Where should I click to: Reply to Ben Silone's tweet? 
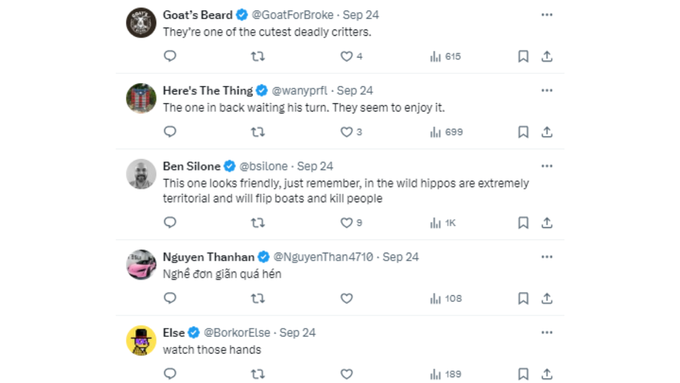click(x=170, y=223)
